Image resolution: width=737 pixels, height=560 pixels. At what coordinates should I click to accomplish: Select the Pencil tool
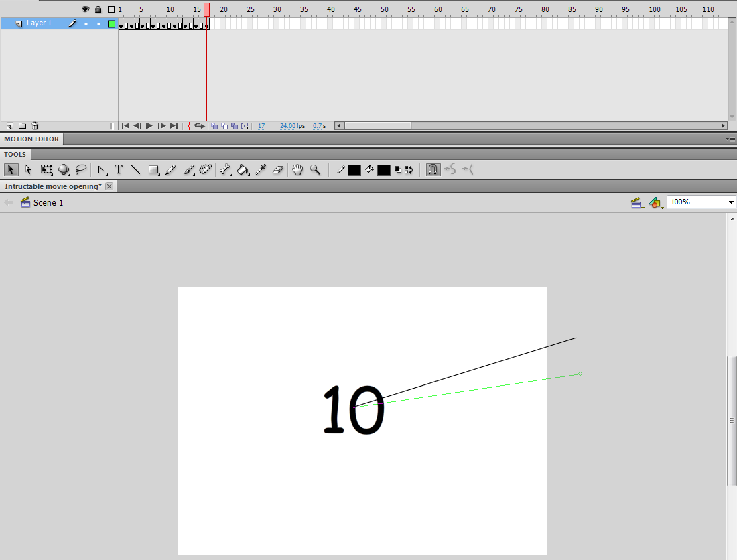click(171, 169)
